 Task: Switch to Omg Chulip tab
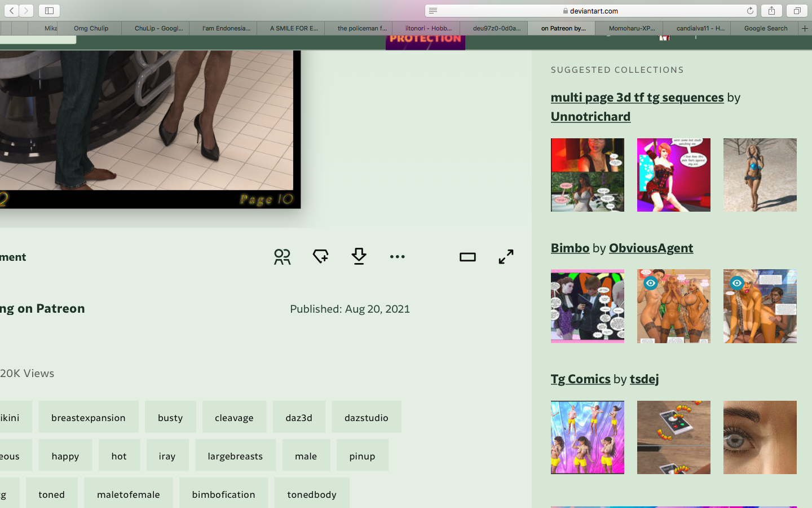click(91, 28)
